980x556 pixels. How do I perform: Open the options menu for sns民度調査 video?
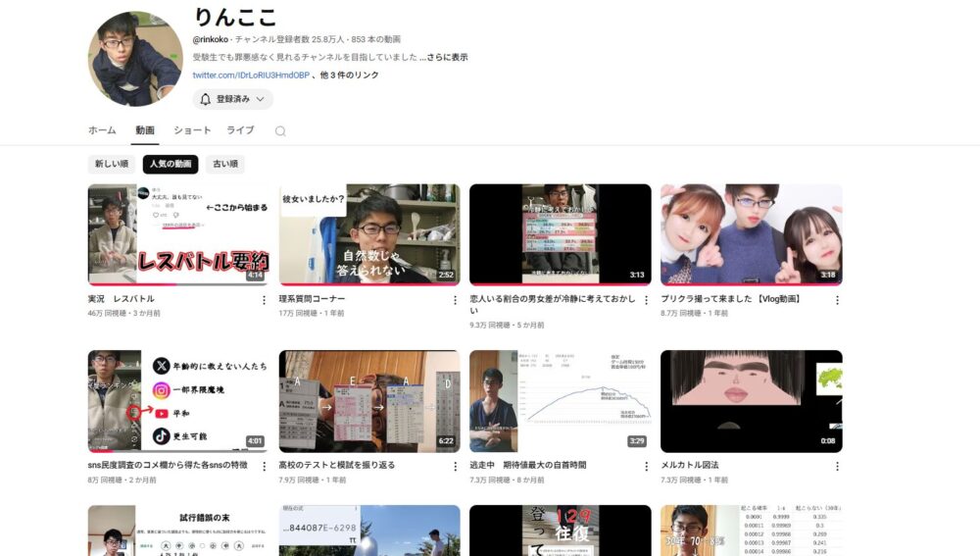tap(264, 467)
